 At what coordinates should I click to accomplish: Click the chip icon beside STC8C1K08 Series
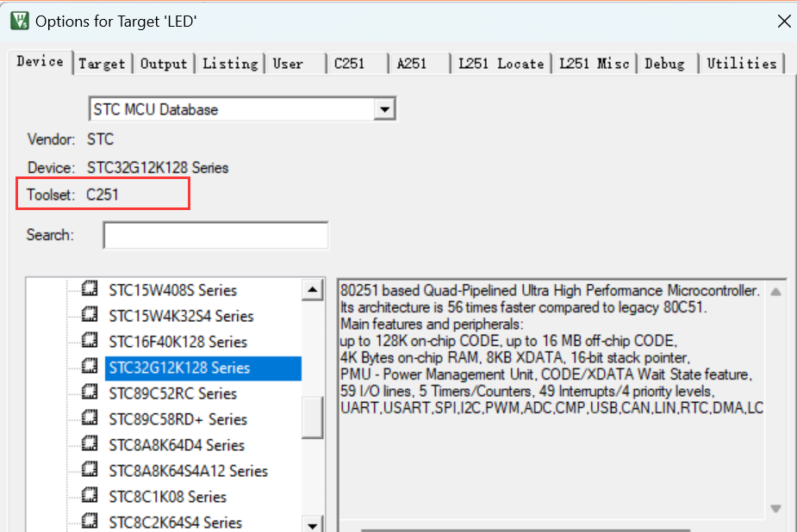click(x=90, y=496)
